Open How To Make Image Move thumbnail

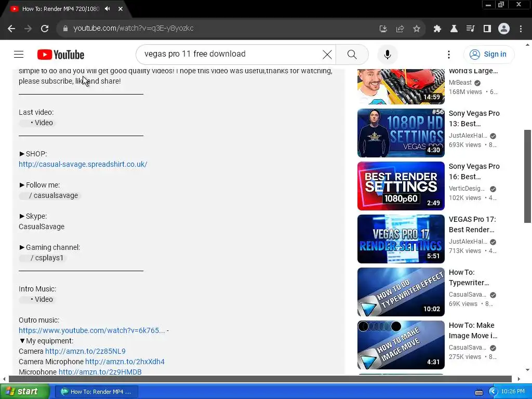pos(401,345)
